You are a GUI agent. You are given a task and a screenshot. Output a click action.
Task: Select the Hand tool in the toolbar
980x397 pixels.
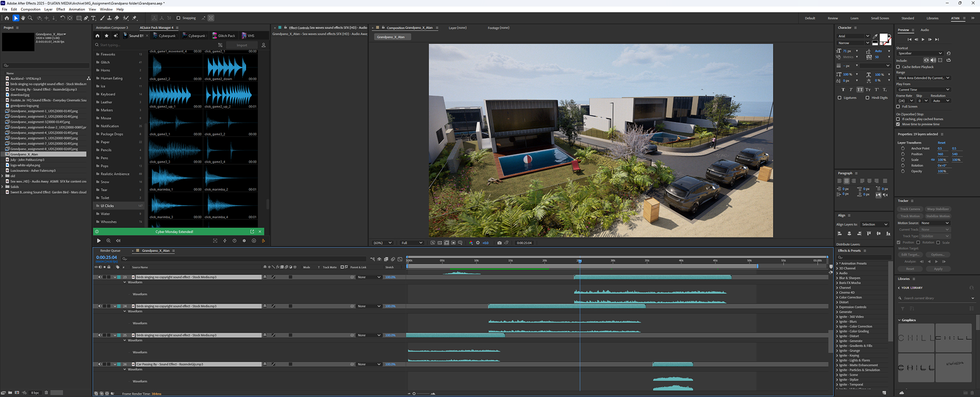(x=23, y=18)
